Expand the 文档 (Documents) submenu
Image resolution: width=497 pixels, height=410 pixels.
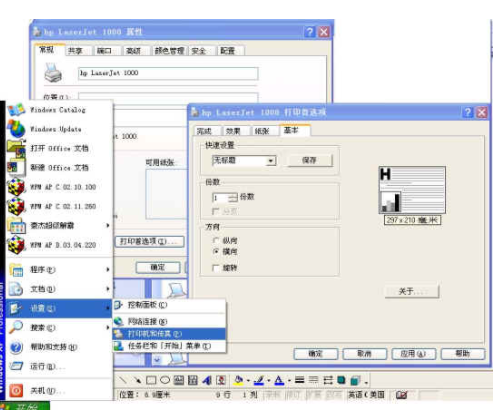pyautogui.click(x=59, y=289)
